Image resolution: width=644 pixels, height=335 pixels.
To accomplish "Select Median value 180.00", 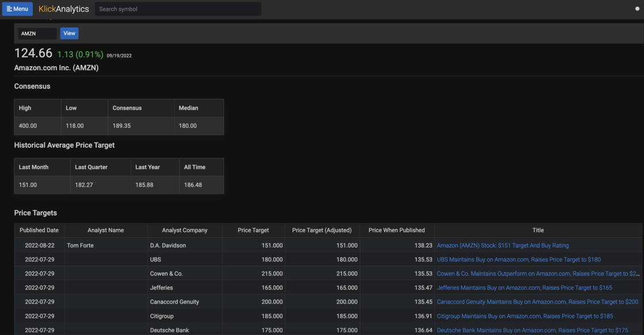I will pos(187,126).
